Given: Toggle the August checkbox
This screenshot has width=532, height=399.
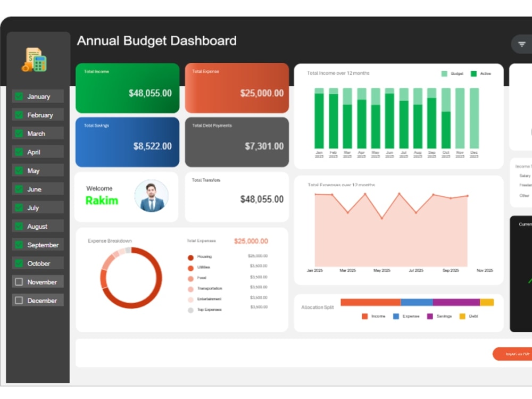Looking at the screenshot, I should 19,226.
